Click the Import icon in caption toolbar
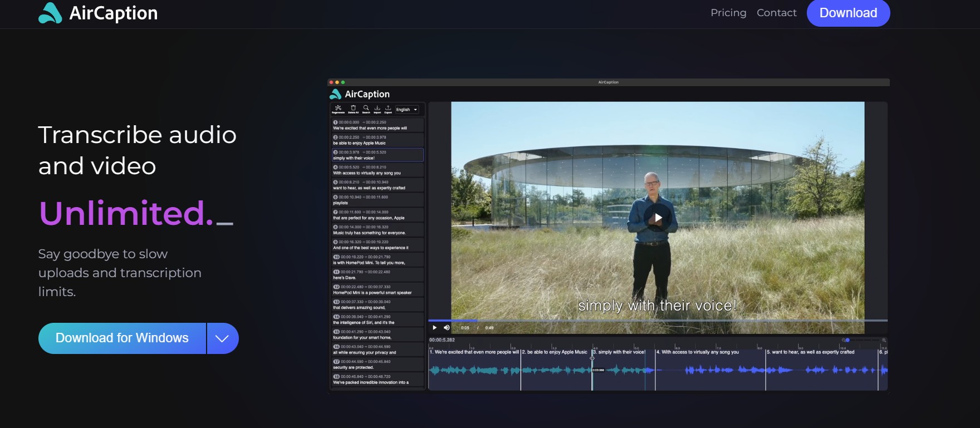Viewport: 980px width, 428px height. coord(377,109)
